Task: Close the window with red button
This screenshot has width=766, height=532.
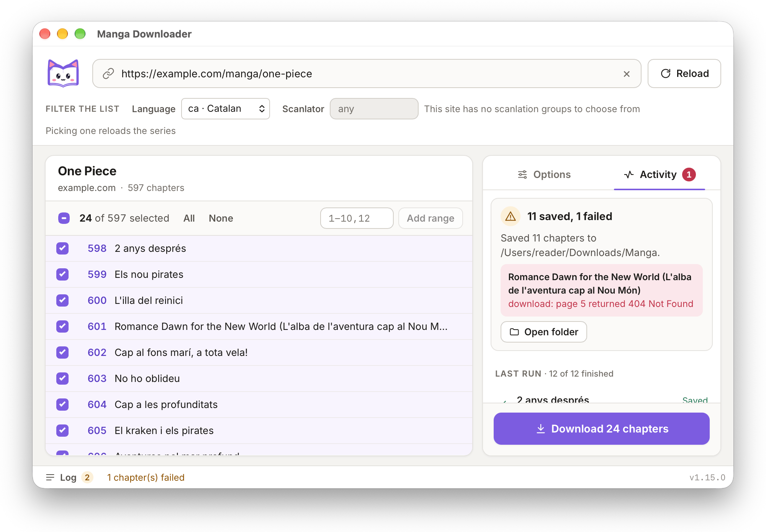Action: point(45,34)
